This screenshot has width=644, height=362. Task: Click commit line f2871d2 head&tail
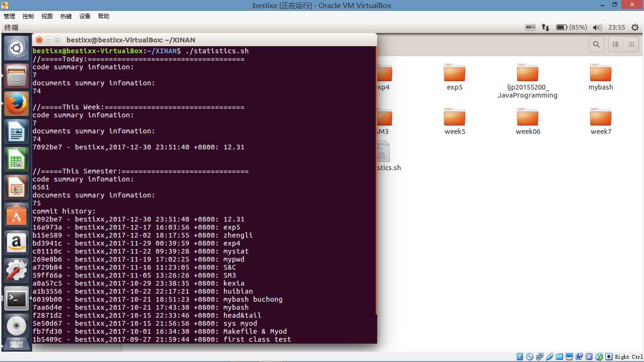[x=147, y=315]
